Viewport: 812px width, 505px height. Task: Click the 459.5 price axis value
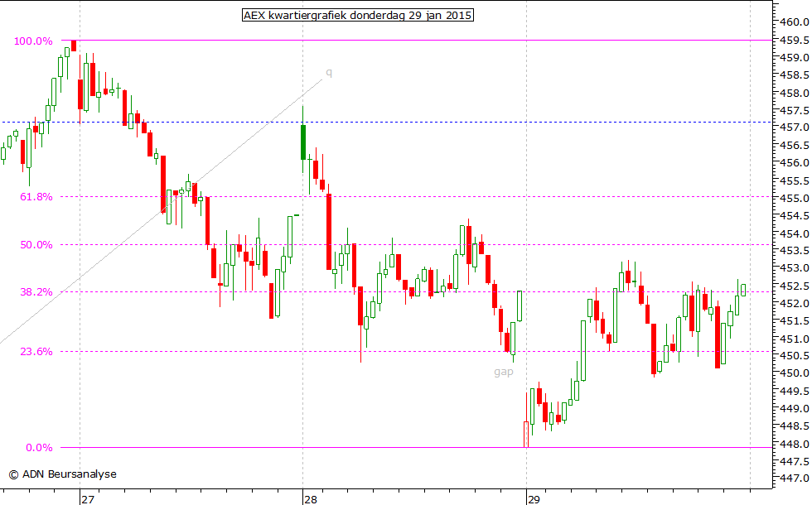pyautogui.click(x=795, y=41)
